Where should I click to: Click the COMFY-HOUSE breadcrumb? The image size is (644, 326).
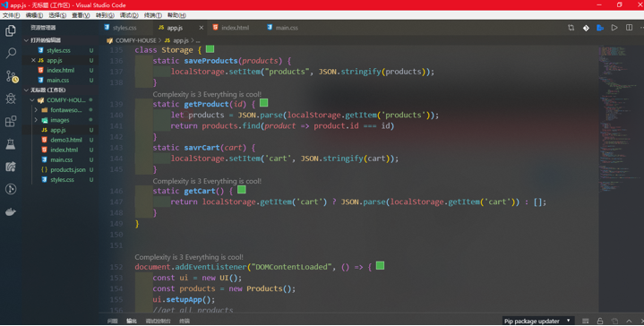[135, 40]
